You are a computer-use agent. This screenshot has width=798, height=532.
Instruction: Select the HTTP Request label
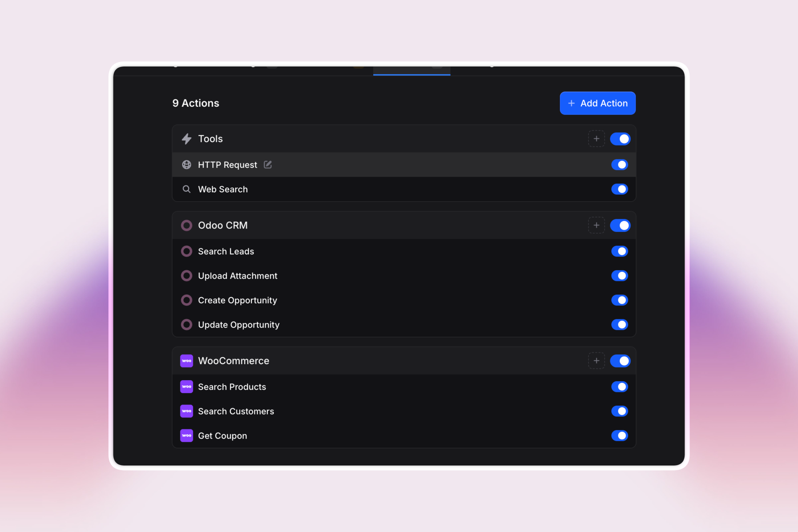click(227, 165)
